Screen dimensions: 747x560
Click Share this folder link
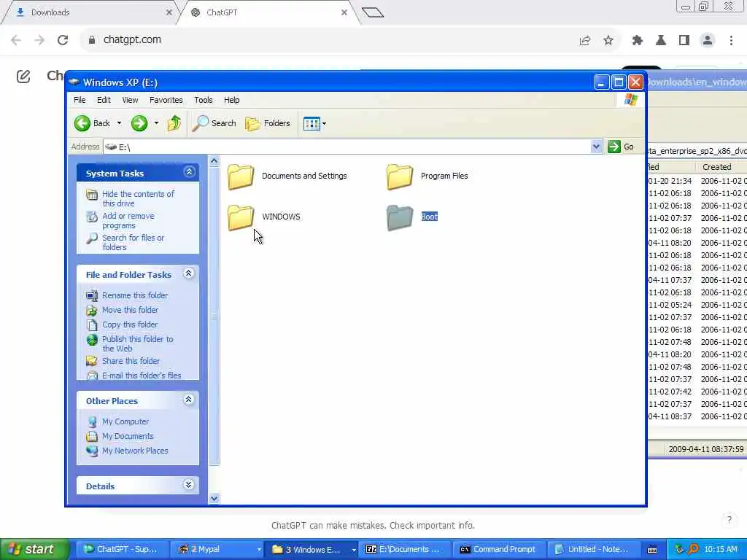coord(131,361)
